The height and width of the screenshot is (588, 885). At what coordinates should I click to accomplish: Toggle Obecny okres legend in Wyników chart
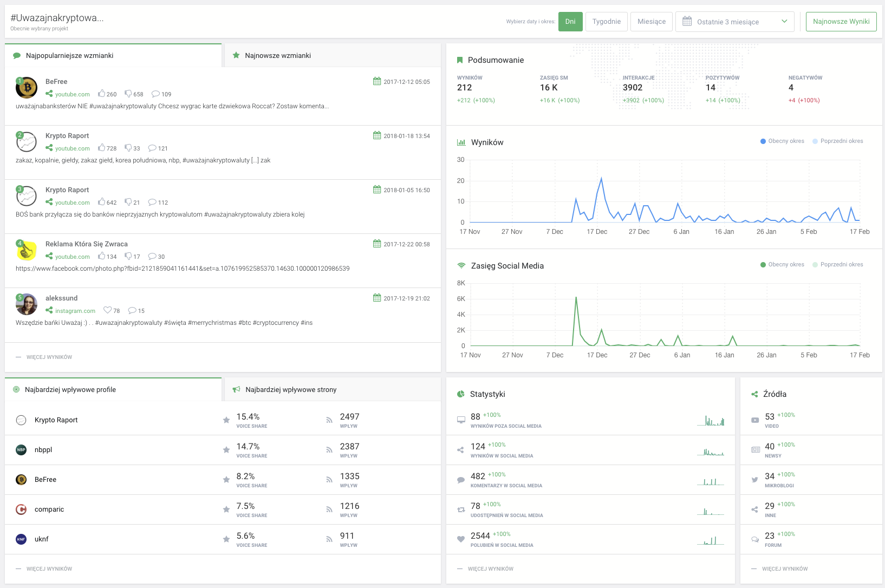[785, 141]
